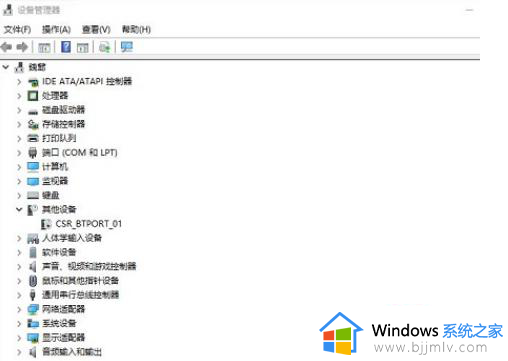Viewport: 508px width, 361px height.
Task: Expand the 磁盘驱动器 node
Action: point(19,110)
